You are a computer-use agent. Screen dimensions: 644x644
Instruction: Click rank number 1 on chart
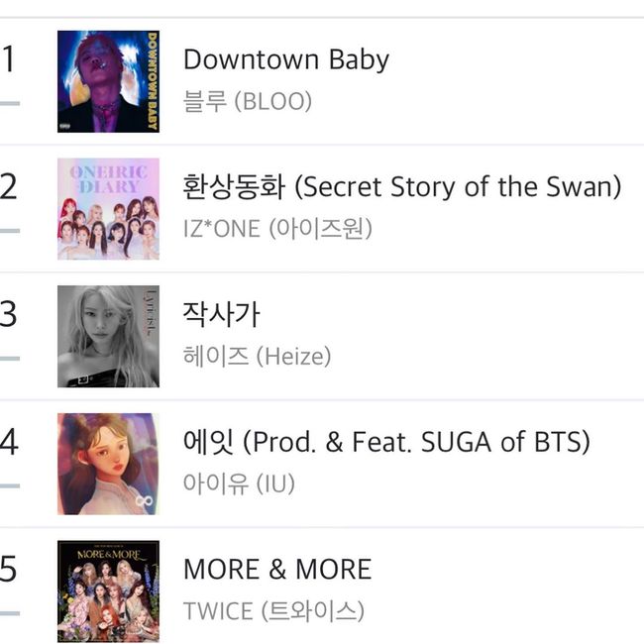pos(9,59)
